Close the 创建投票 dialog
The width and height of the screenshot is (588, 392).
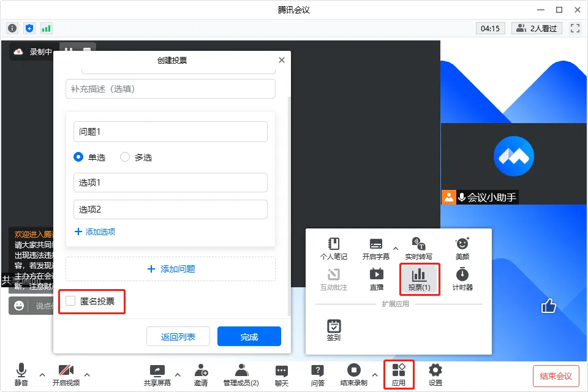[x=282, y=60]
